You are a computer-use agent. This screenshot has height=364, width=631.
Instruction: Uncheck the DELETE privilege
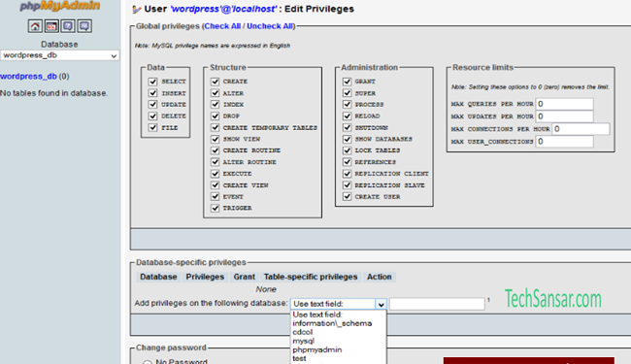(153, 116)
